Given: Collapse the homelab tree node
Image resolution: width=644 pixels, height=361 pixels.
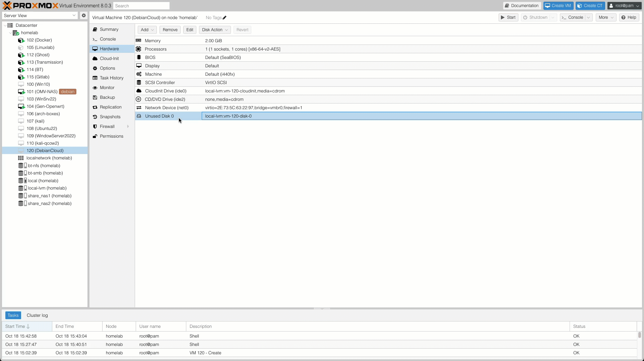Looking at the screenshot, I should click(x=10, y=33).
